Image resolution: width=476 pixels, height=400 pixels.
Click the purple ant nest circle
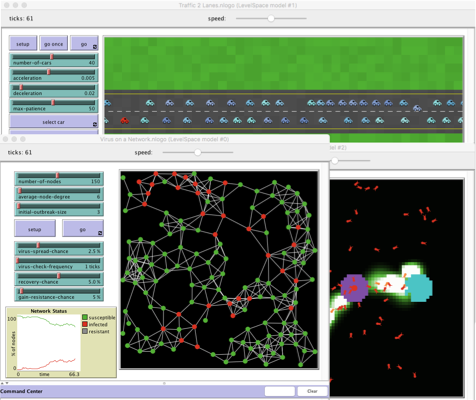coord(355,288)
